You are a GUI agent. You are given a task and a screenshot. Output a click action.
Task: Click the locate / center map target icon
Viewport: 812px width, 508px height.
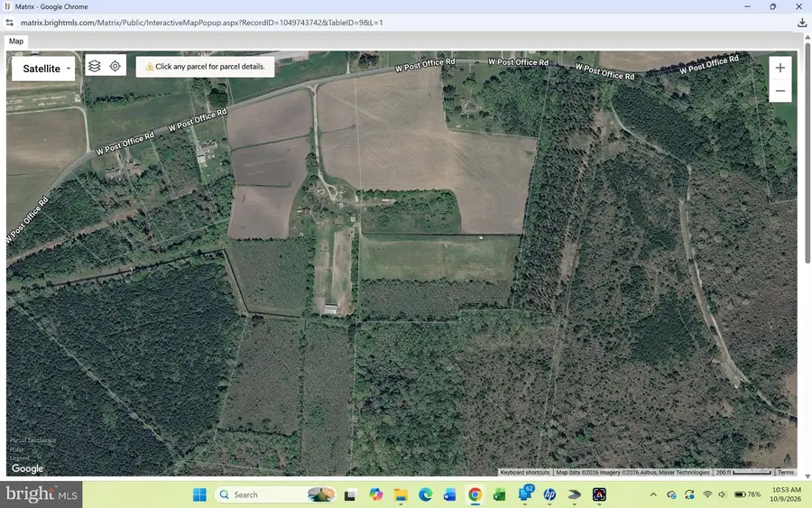click(x=115, y=66)
